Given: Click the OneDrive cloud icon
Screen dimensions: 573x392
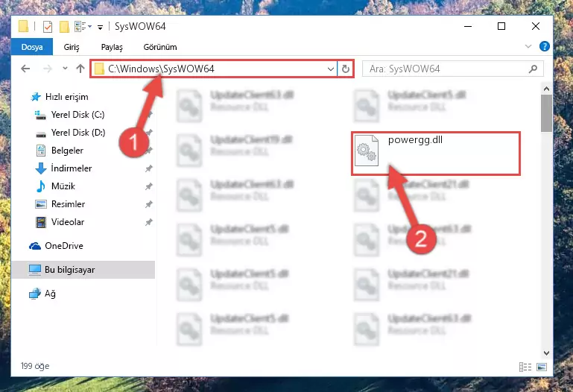Looking at the screenshot, I should coord(35,246).
